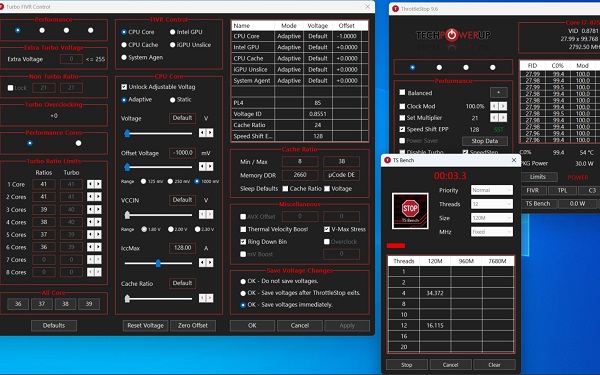Click the Cache Ratio slider handle
The width and height of the screenshot is (600, 375).
point(127,299)
